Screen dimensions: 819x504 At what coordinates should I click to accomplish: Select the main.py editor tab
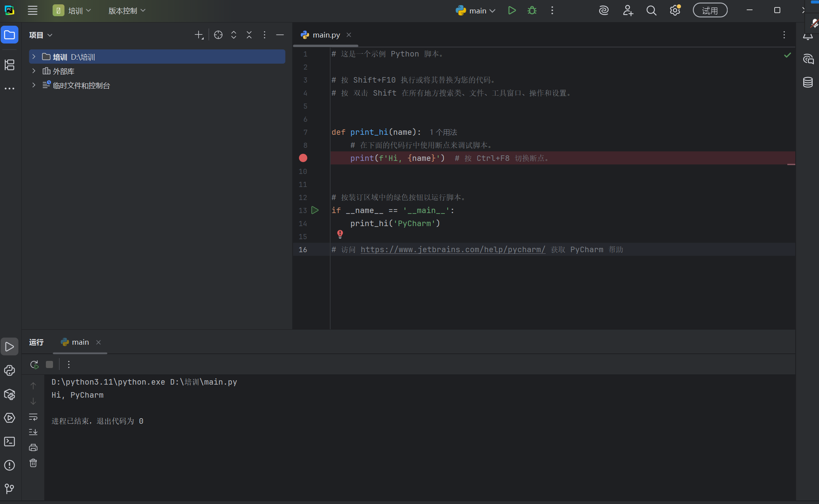[326, 35]
